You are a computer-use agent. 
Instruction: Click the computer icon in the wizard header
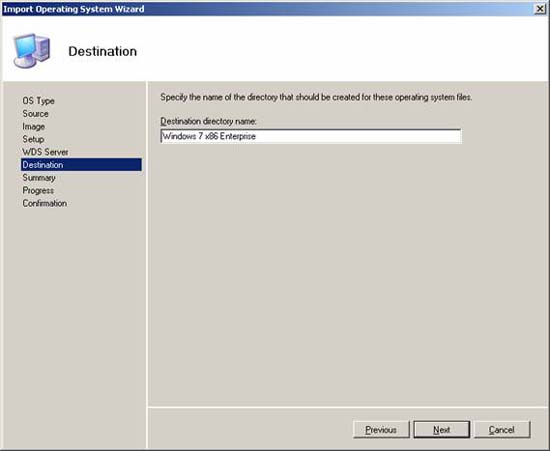click(32, 51)
